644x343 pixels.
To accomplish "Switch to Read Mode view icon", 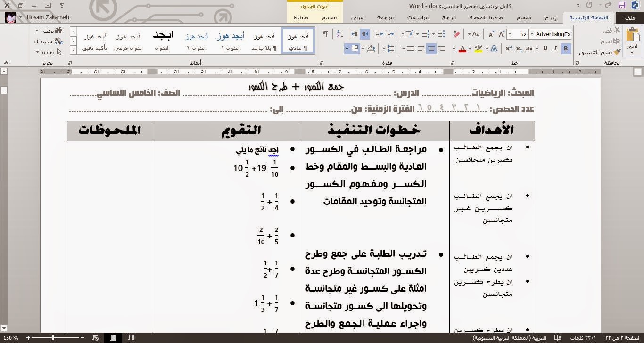I will click(131, 337).
